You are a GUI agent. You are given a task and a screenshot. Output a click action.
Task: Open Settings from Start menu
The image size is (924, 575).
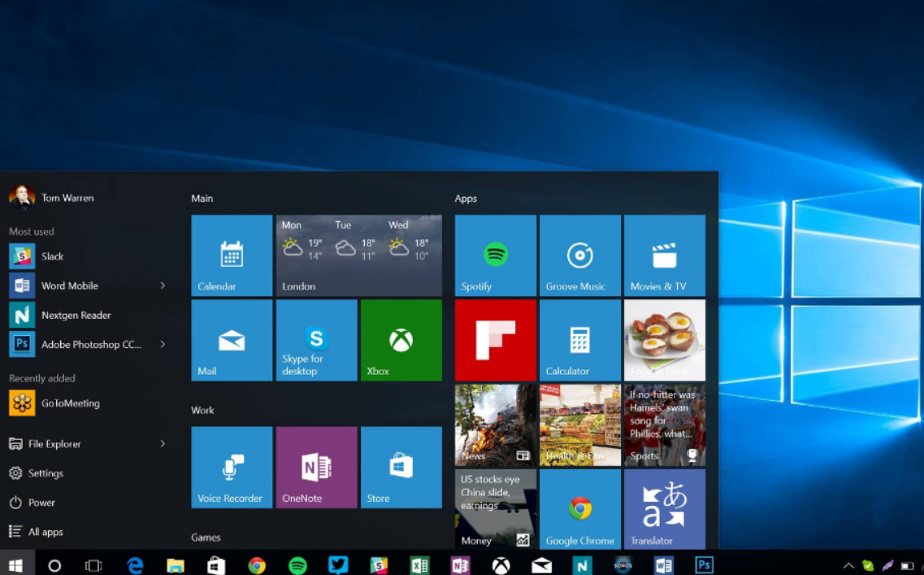point(46,473)
